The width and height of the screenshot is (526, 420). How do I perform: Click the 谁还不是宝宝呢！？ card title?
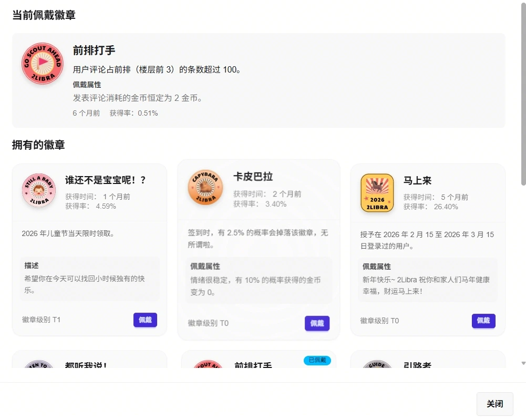coord(106,180)
